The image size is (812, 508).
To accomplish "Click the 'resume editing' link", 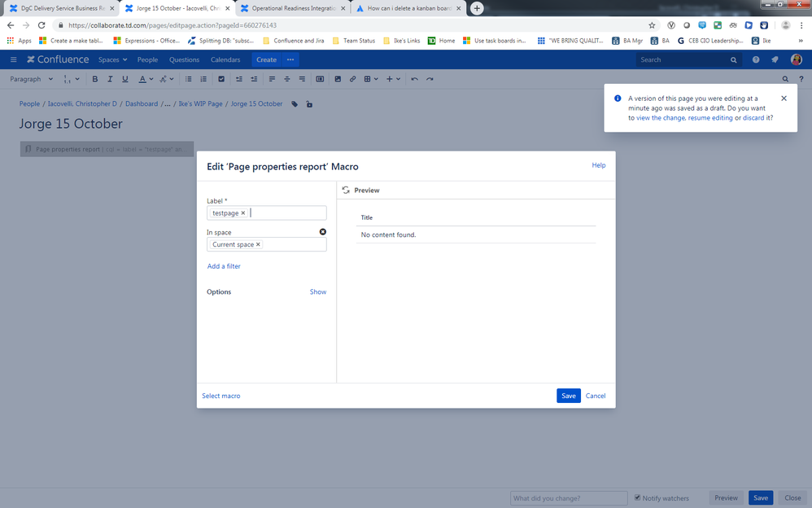I will pyautogui.click(x=710, y=118).
